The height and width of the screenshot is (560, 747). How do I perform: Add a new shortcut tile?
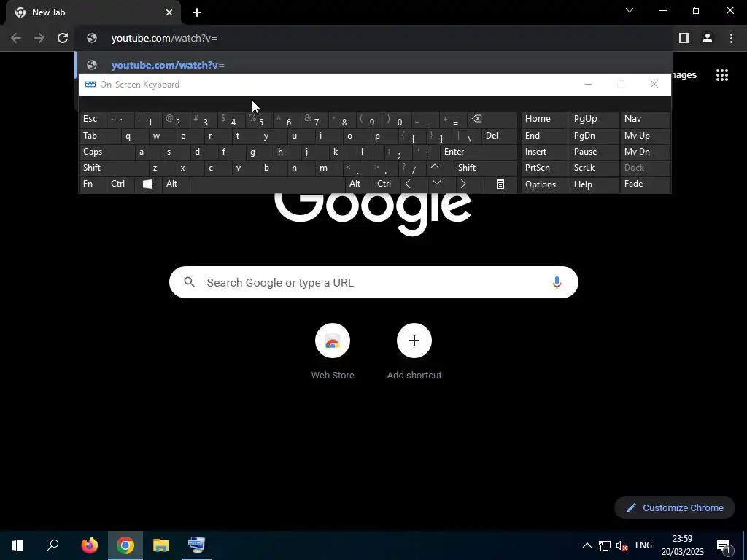414,352
